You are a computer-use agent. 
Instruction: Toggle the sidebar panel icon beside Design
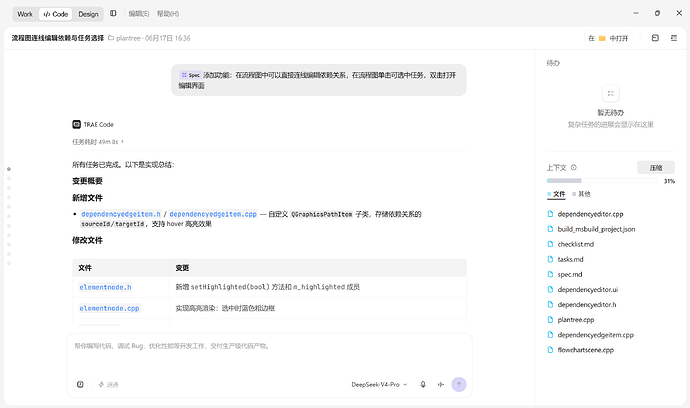click(x=113, y=14)
